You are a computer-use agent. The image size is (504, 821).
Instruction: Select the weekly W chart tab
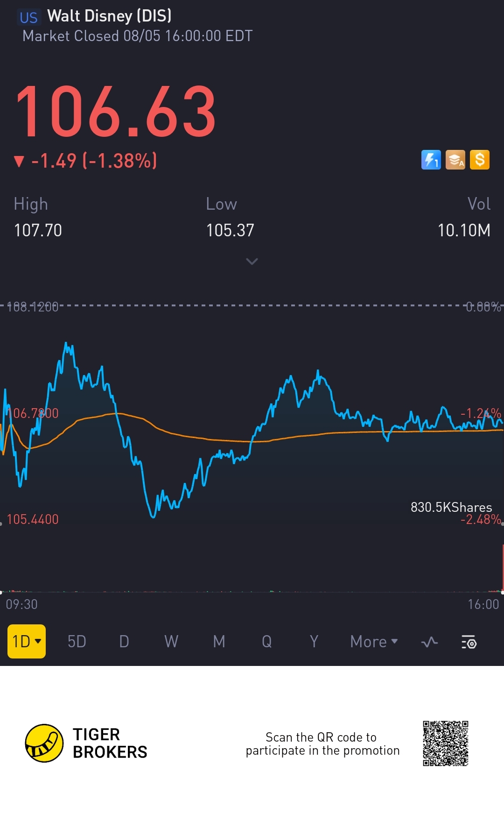coord(171,642)
